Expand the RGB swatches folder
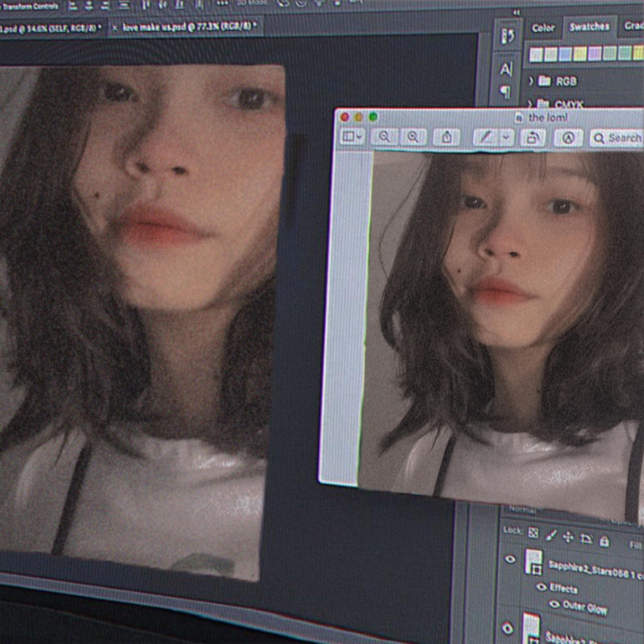 [531, 81]
